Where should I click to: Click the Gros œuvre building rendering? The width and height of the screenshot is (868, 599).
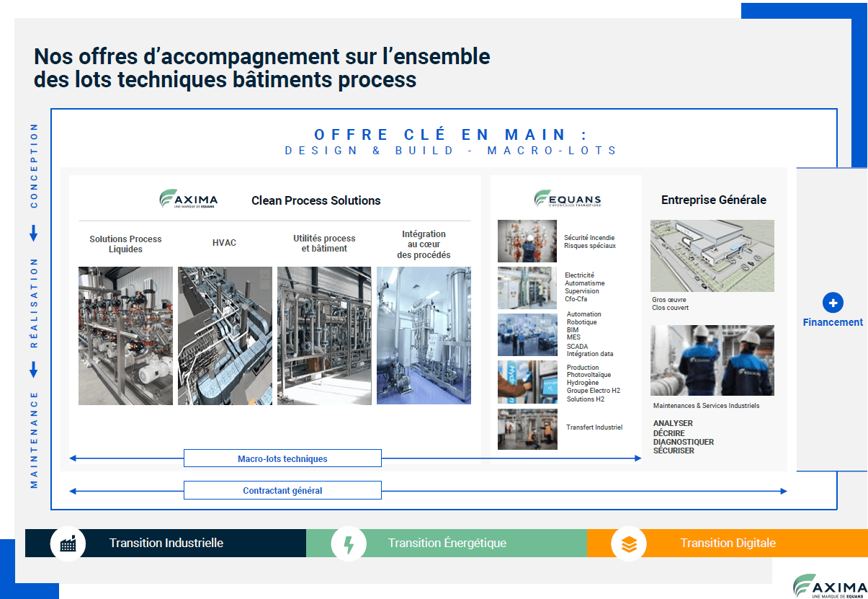[x=712, y=256]
